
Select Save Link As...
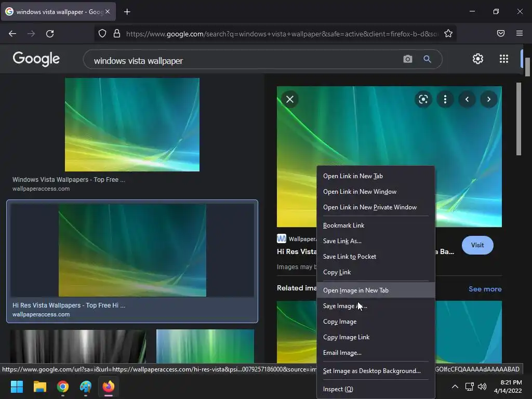point(376,241)
